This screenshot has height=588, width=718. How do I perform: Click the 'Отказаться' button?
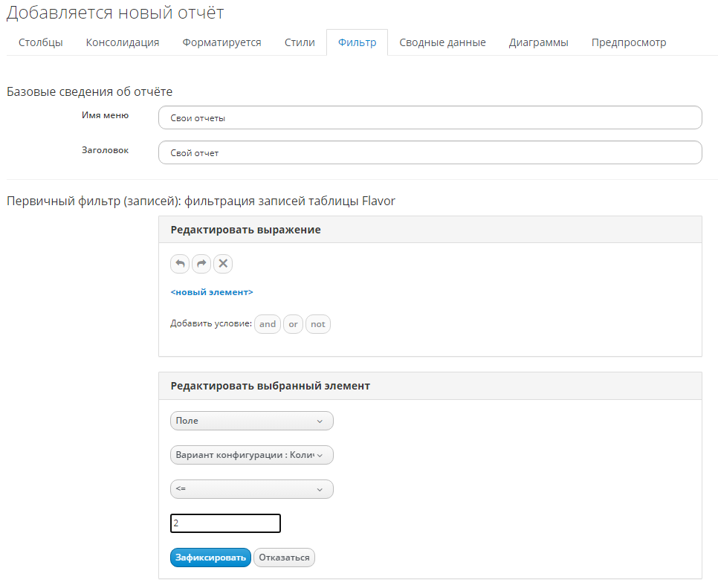[284, 558]
